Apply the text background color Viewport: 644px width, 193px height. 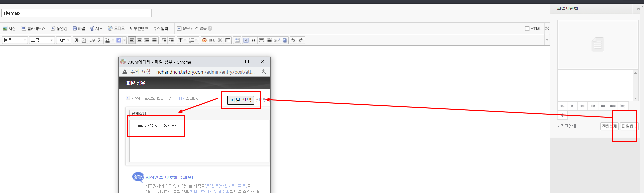click(x=119, y=40)
